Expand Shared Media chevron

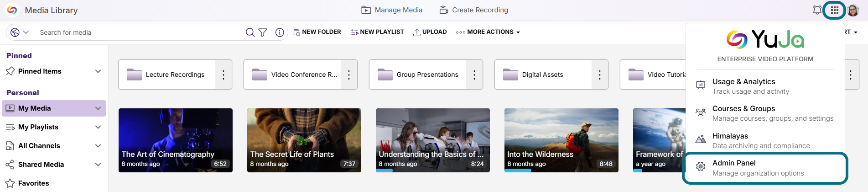pos(98,165)
